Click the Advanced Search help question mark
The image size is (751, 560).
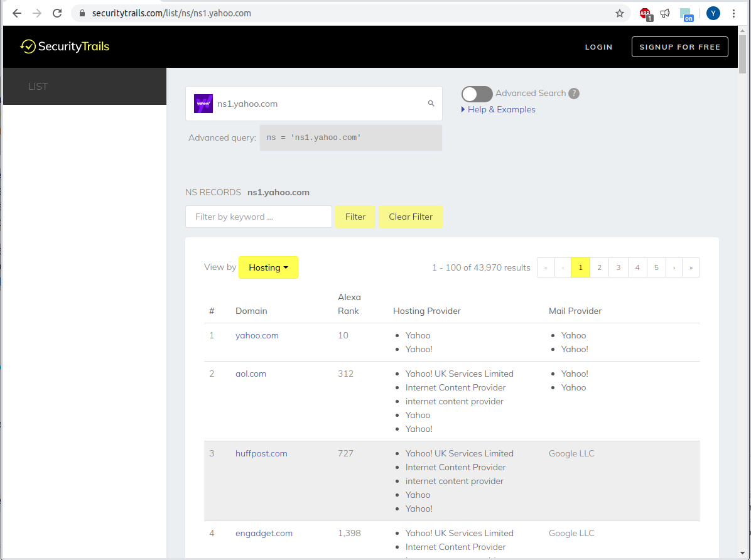coord(574,94)
